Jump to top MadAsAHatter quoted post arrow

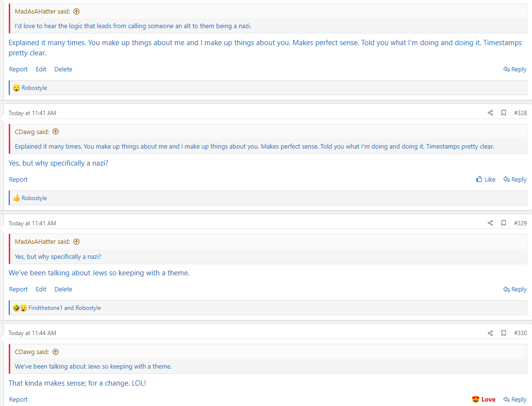(x=76, y=12)
